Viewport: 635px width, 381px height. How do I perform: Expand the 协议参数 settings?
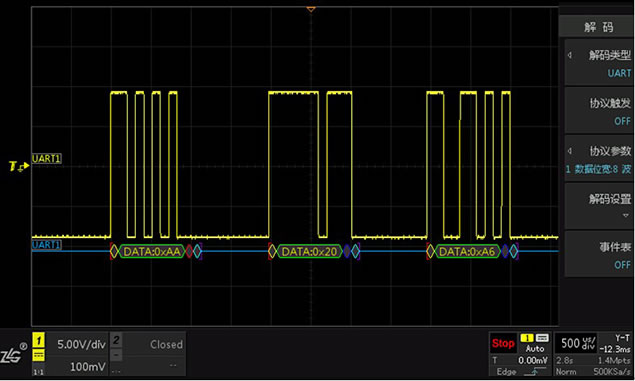point(598,159)
